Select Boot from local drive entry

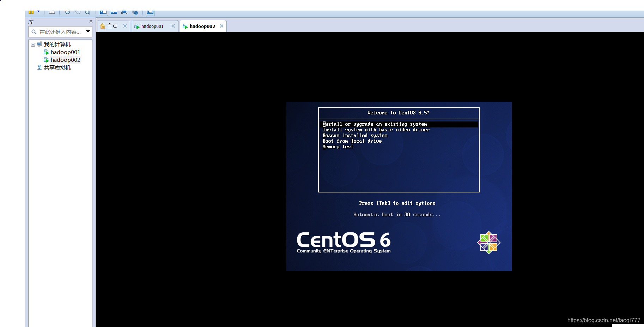click(352, 141)
